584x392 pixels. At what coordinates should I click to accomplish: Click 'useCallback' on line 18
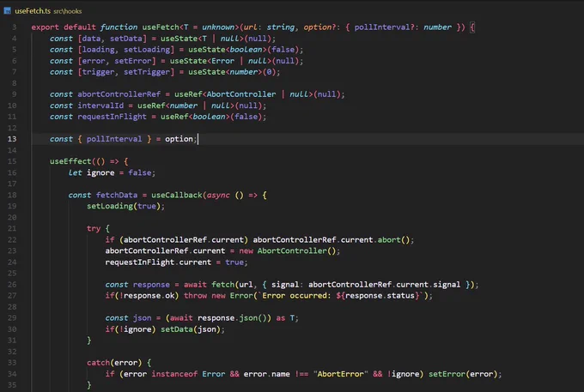177,195
